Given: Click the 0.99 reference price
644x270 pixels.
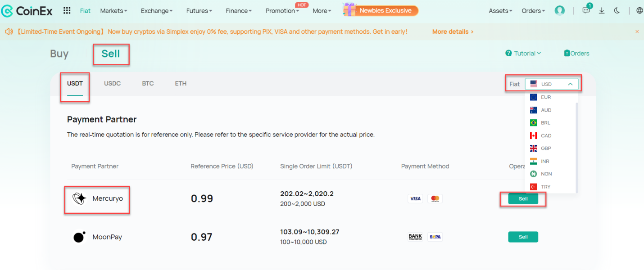Looking at the screenshot, I should pyautogui.click(x=202, y=198).
